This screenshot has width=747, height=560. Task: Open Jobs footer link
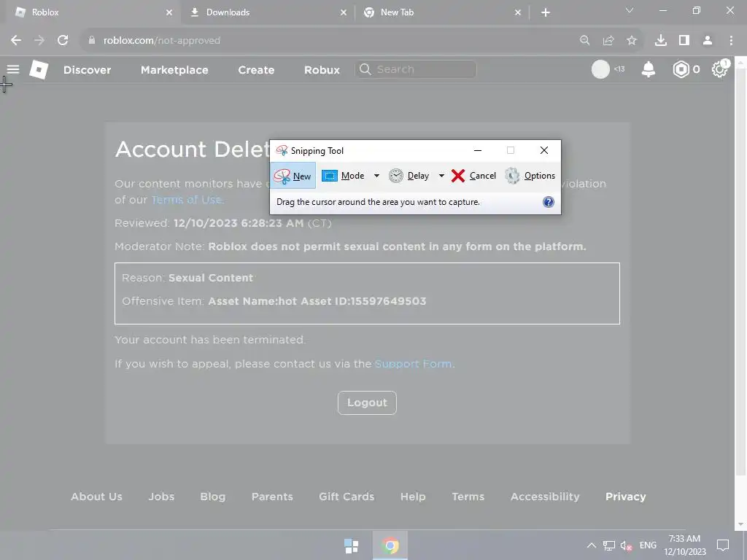pyautogui.click(x=161, y=497)
